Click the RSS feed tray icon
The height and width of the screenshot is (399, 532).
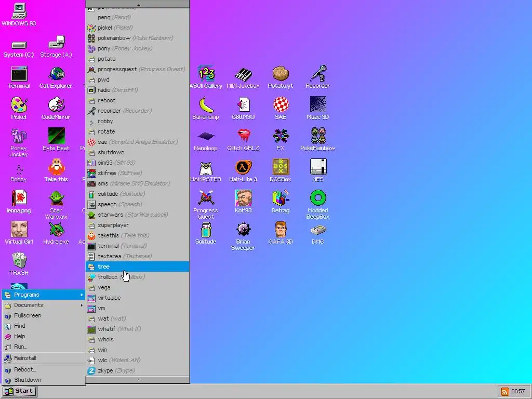pos(505,392)
